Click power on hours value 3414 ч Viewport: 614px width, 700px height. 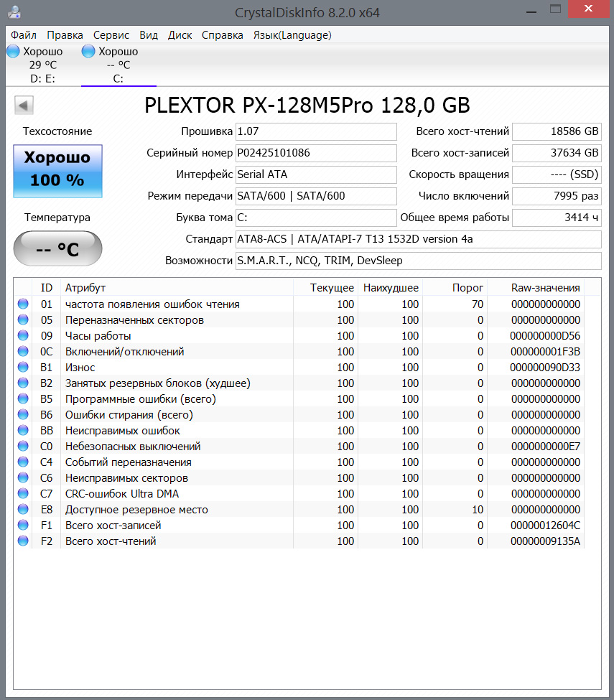[557, 218]
